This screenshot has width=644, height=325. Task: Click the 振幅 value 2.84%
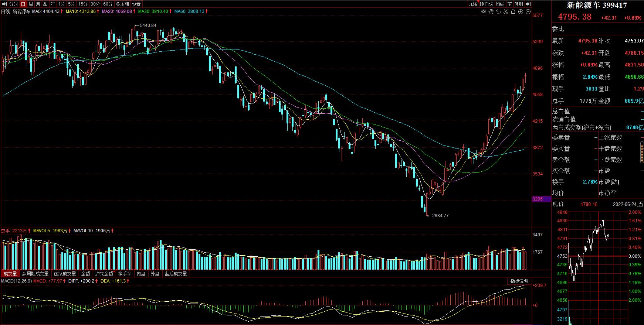(590, 77)
